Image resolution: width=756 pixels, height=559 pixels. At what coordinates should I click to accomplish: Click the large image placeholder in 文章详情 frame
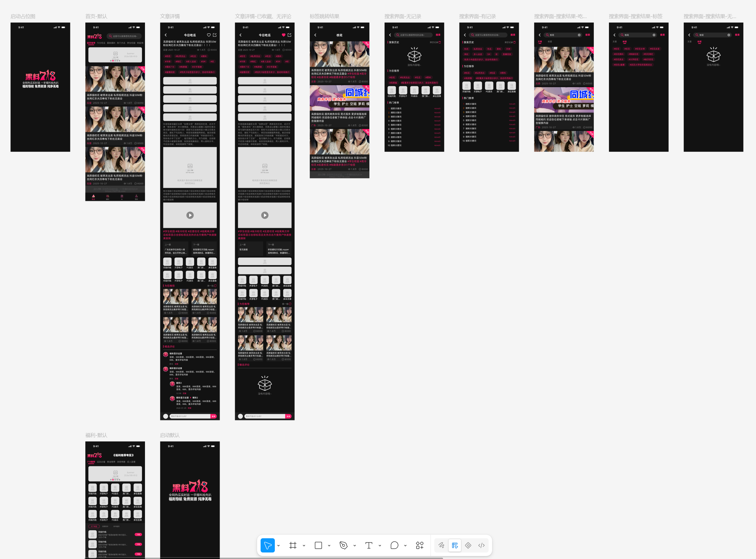tap(190, 167)
